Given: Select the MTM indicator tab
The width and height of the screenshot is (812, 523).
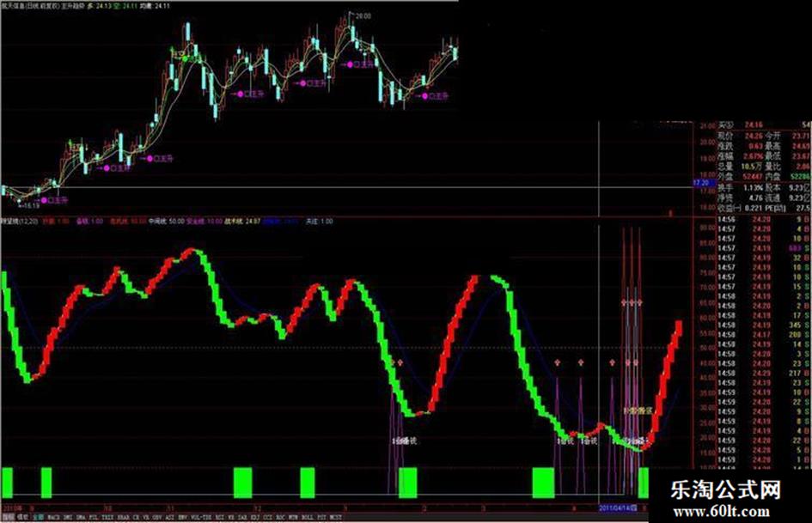Looking at the screenshot, I should pos(294,517).
